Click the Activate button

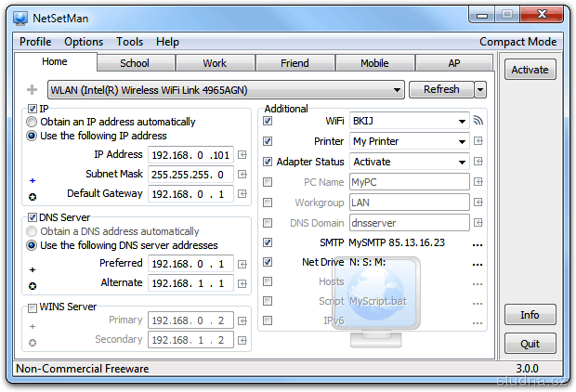(x=530, y=70)
